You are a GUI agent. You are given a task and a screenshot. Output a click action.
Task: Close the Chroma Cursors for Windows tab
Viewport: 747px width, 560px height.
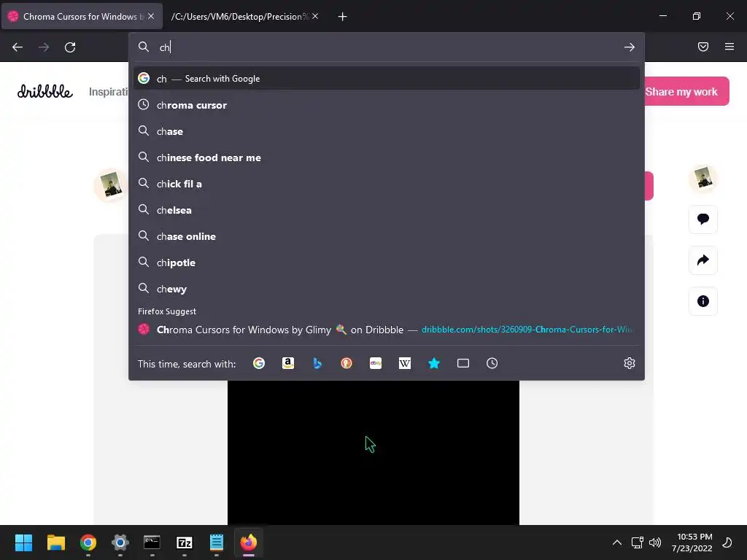click(151, 16)
